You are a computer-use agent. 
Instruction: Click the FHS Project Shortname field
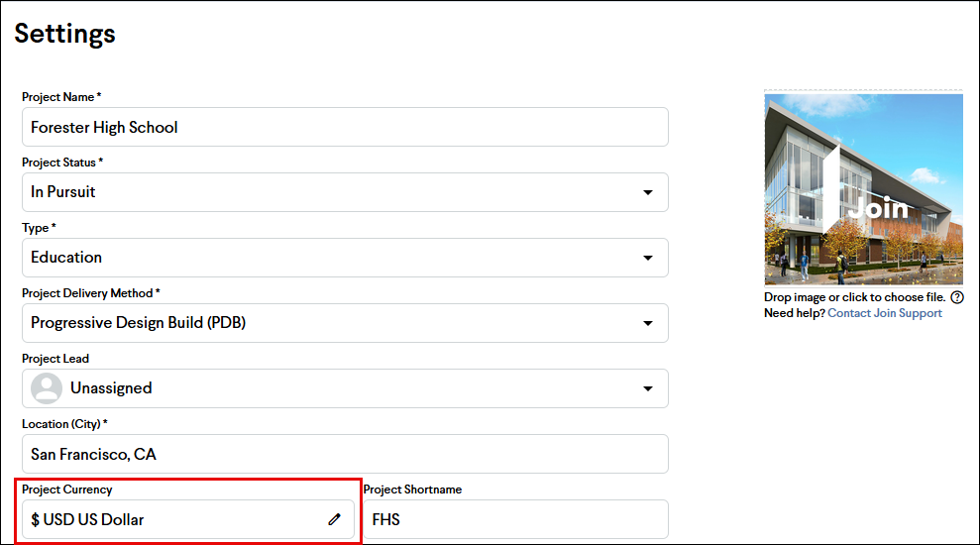[x=515, y=519]
